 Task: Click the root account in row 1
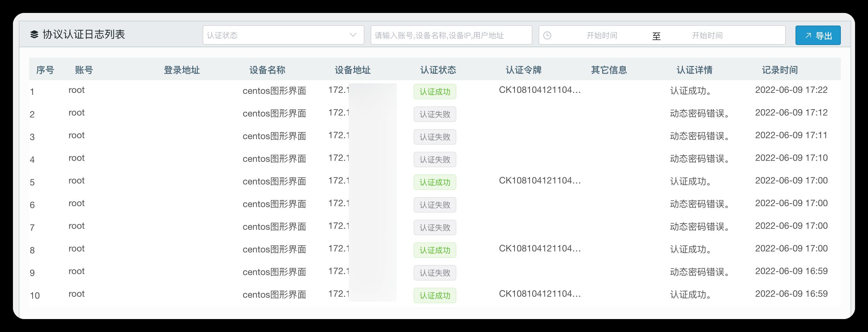pyautogui.click(x=76, y=90)
